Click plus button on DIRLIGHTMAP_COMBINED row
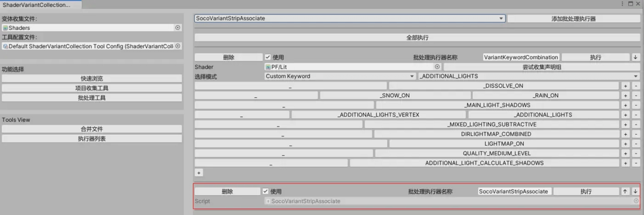 [625, 134]
